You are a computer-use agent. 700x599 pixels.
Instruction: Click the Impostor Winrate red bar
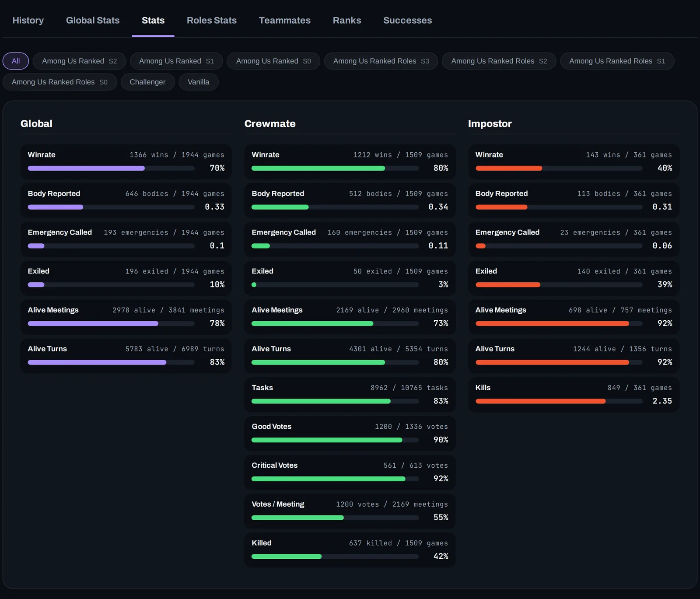click(x=509, y=168)
